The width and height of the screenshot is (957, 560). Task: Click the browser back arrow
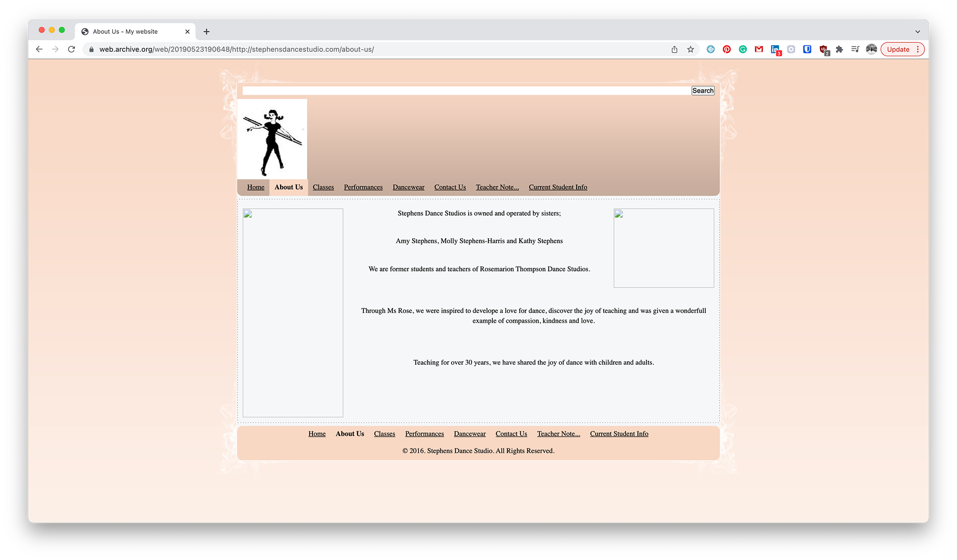[x=39, y=49]
